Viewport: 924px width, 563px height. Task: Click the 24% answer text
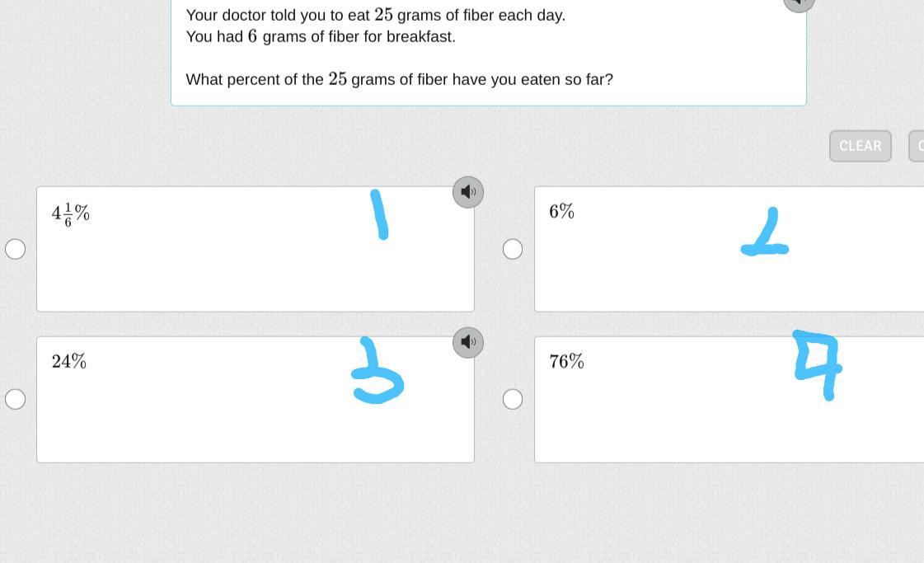(69, 361)
